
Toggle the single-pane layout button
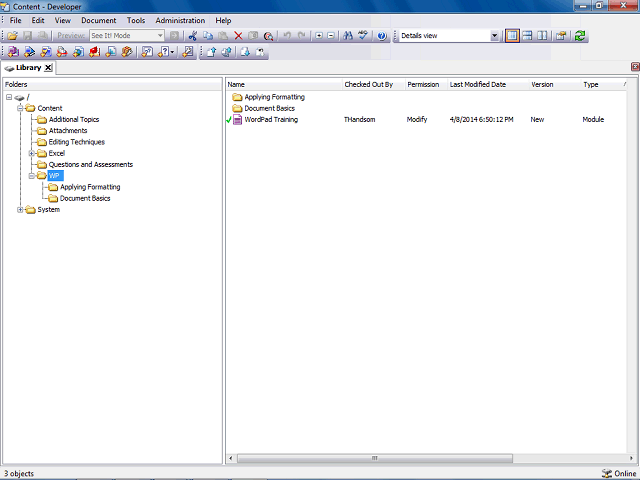tap(512, 36)
